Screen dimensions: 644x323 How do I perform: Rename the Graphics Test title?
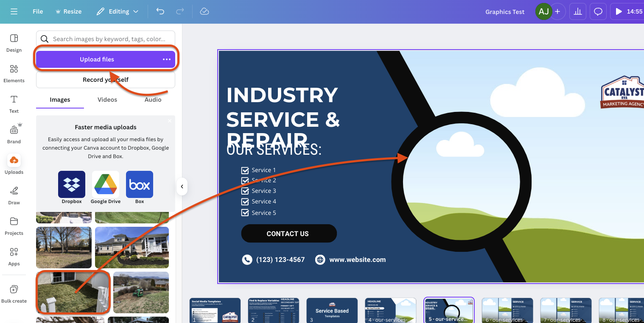tap(505, 12)
